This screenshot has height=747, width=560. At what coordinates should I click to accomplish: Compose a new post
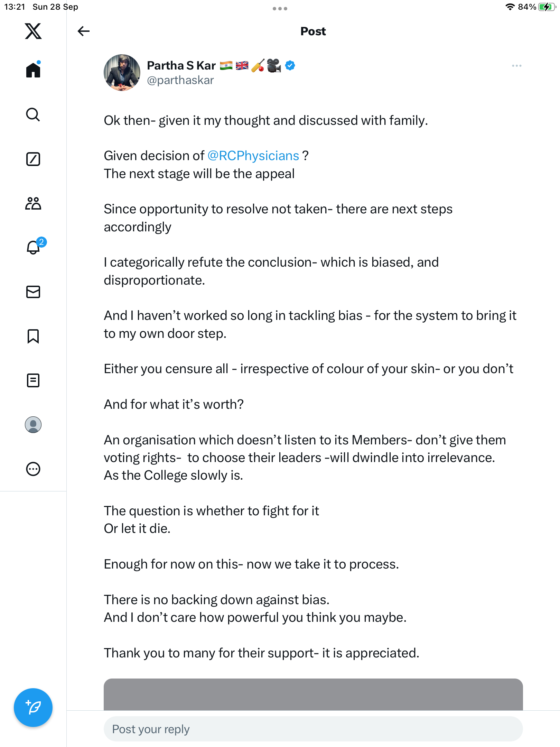pos(33,708)
